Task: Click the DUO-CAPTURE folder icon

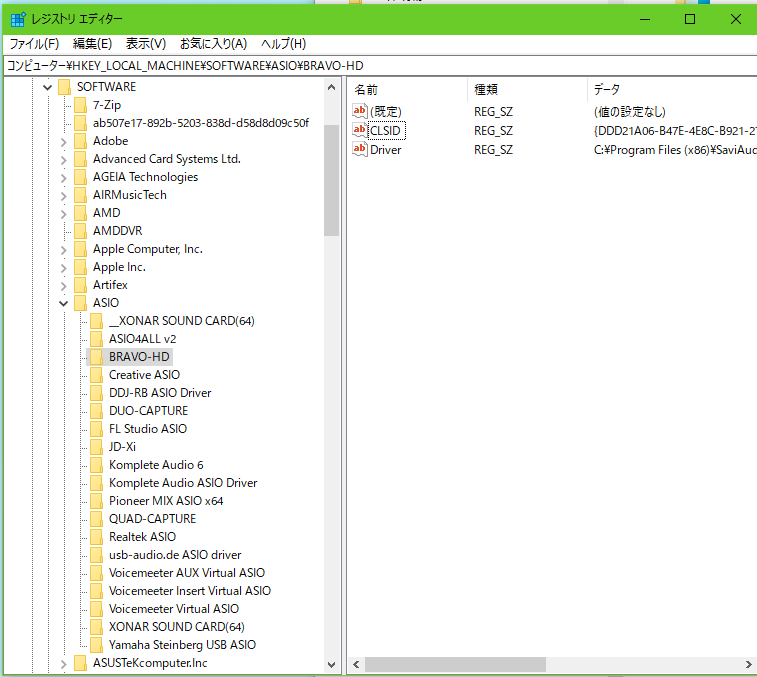Action: [96, 411]
